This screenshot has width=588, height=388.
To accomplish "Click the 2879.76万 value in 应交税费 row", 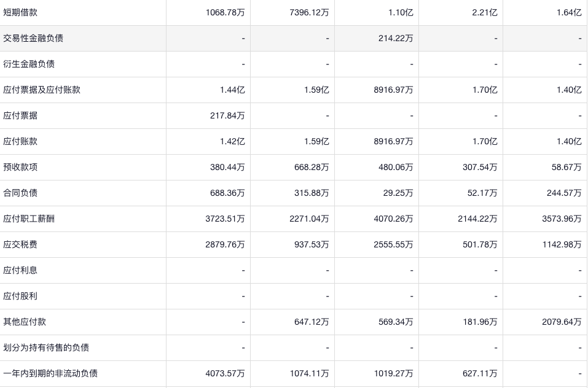I will click(x=225, y=244).
